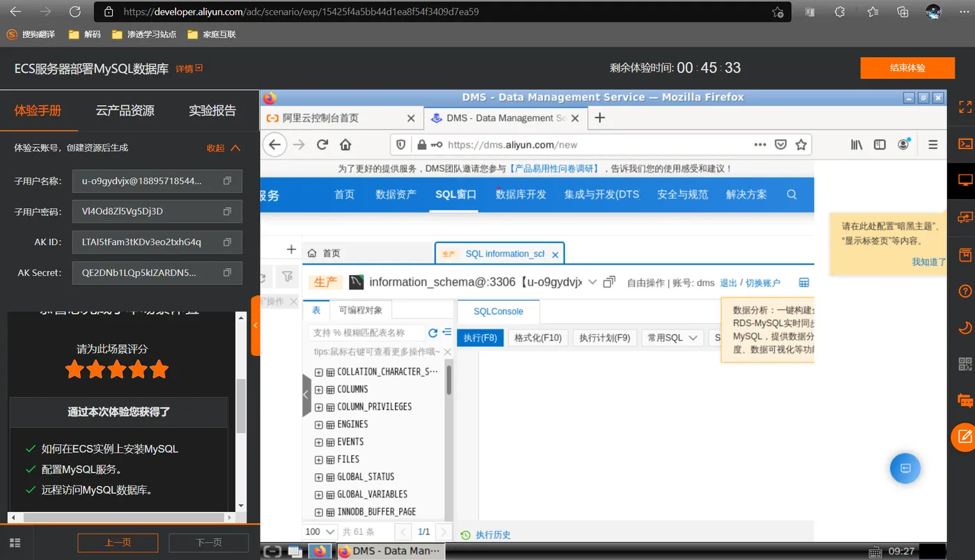Click the orange chat bubbles sidebar icon
975x560 pixels.
965,400
